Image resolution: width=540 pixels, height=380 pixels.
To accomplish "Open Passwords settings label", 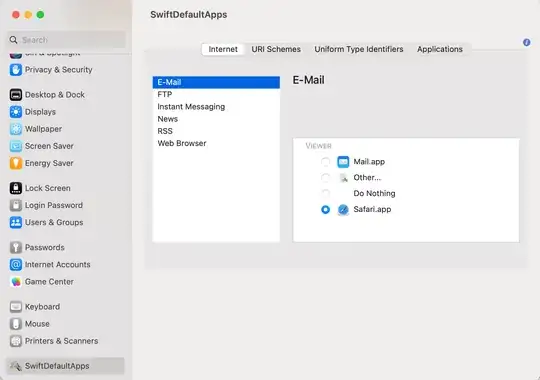I will [x=45, y=247].
